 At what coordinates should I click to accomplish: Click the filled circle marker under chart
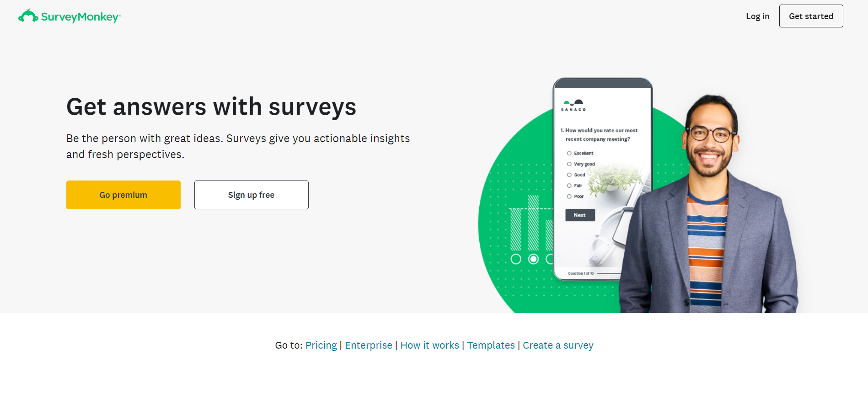point(533,259)
